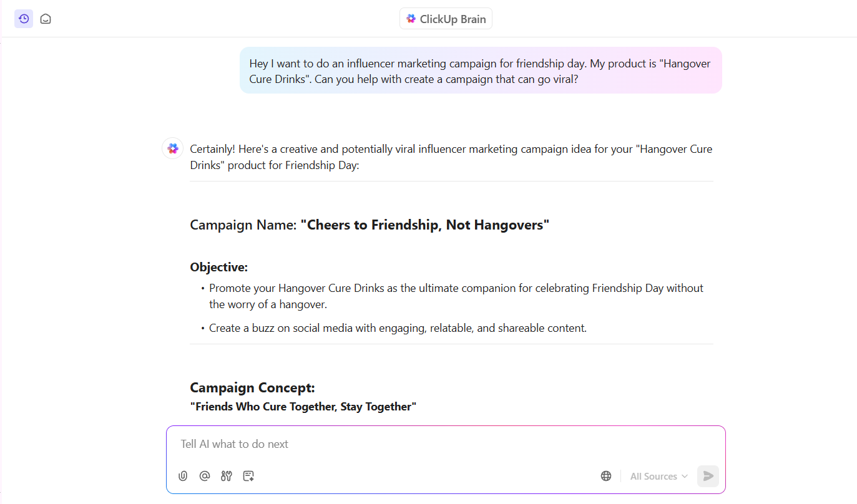Click the Brain avatar beside the response

(x=173, y=148)
